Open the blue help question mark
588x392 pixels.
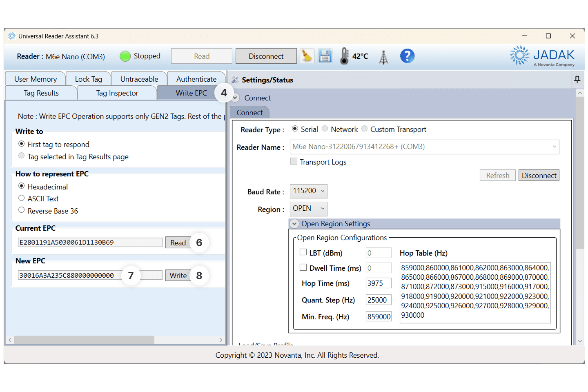(x=407, y=56)
